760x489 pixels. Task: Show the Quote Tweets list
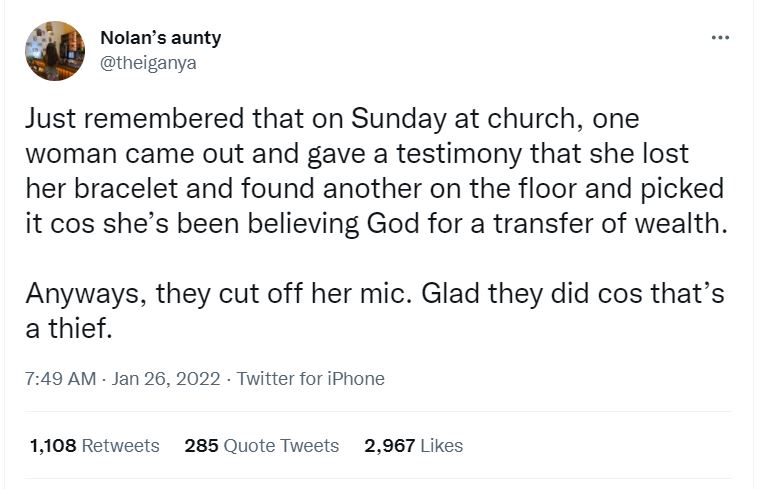282,445
